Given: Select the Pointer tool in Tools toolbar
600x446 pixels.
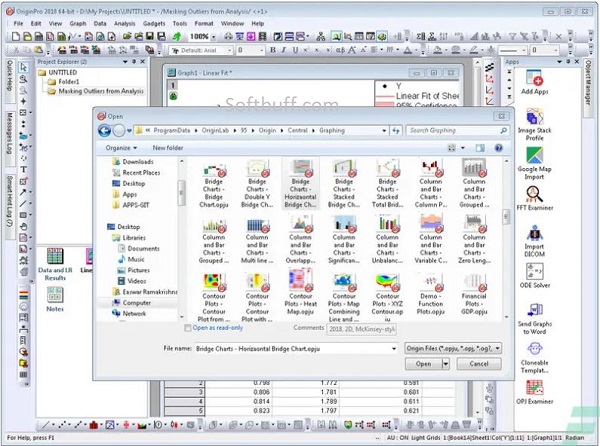Looking at the screenshot, I should (x=23, y=67).
